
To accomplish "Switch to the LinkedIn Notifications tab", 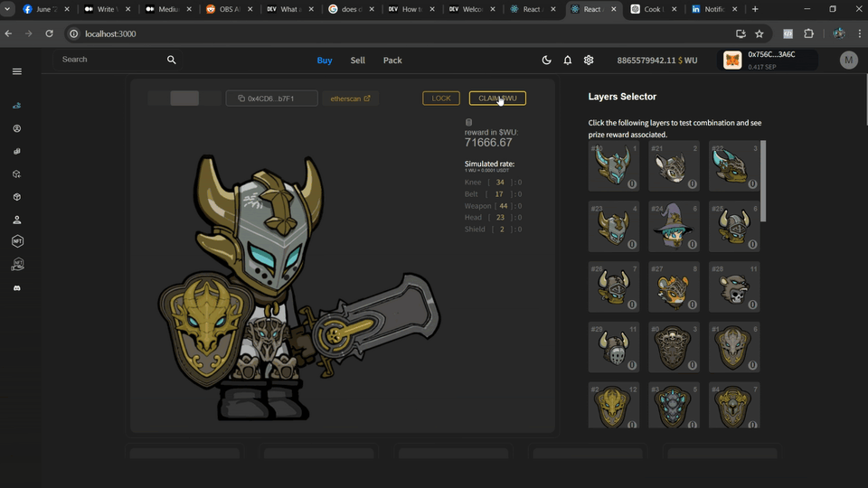I will (714, 9).
